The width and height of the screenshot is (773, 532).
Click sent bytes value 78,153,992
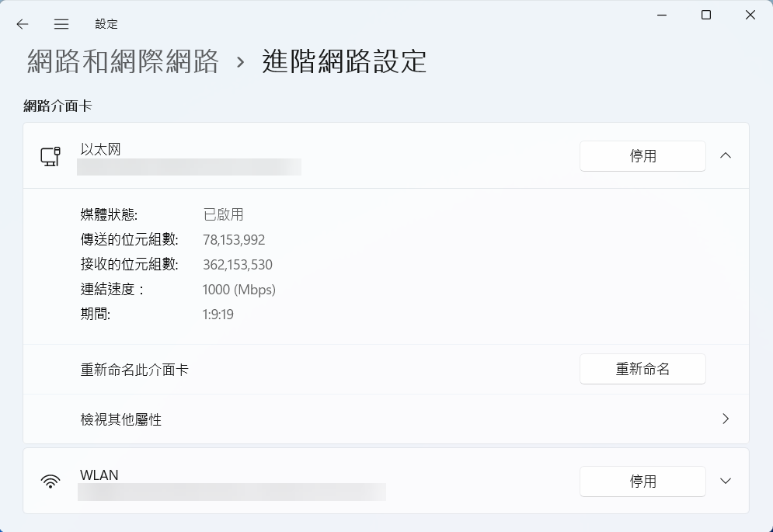point(234,240)
